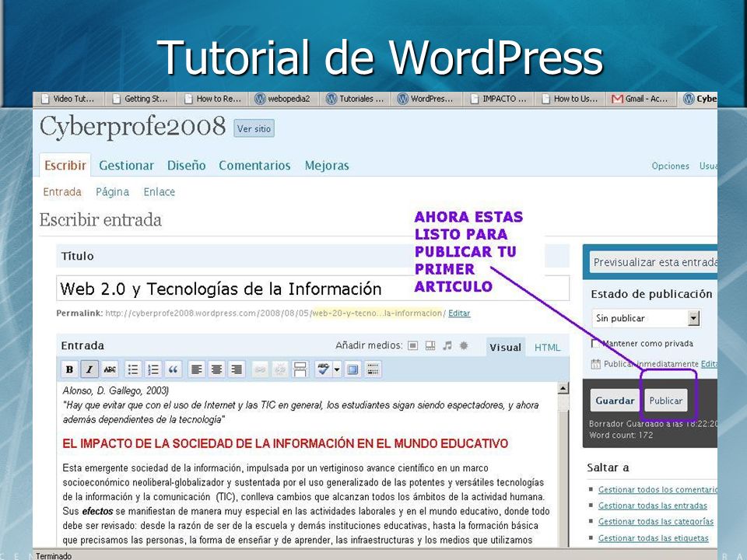Select the Página submenu item
747x560 pixels.
coord(112,192)
